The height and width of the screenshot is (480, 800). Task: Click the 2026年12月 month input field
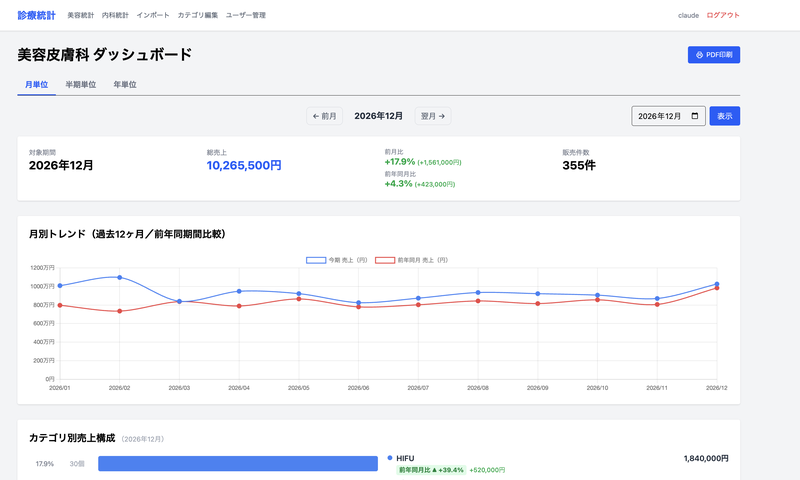point(668,116)
